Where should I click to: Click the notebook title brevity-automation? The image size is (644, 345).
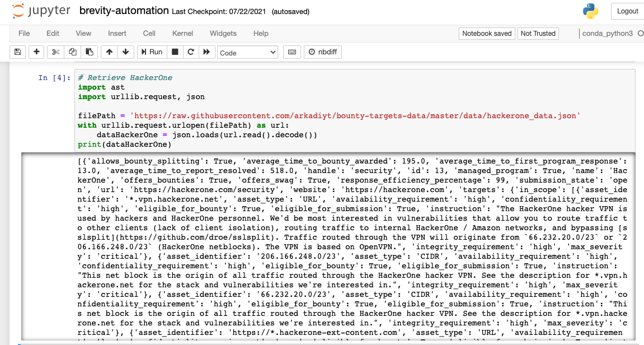[124, 11]
